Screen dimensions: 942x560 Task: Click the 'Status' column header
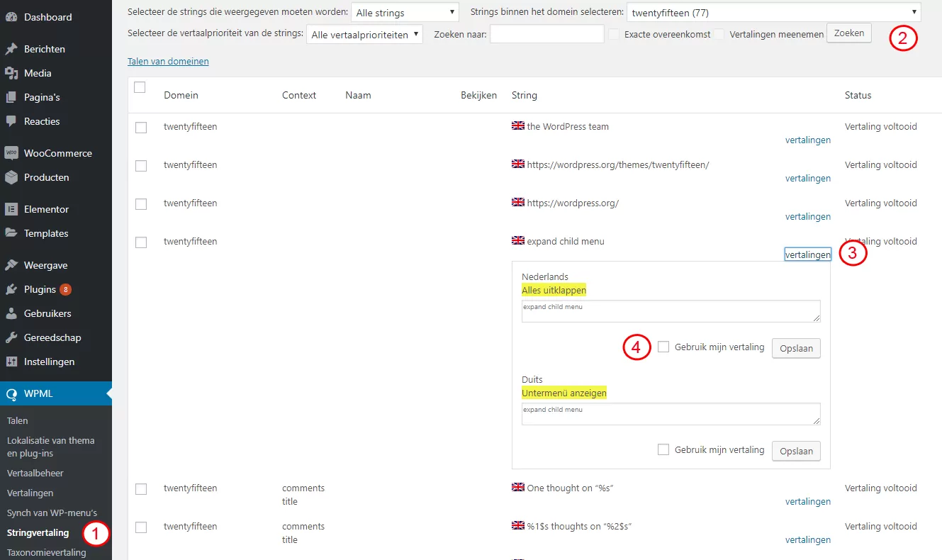click(858, 95)
